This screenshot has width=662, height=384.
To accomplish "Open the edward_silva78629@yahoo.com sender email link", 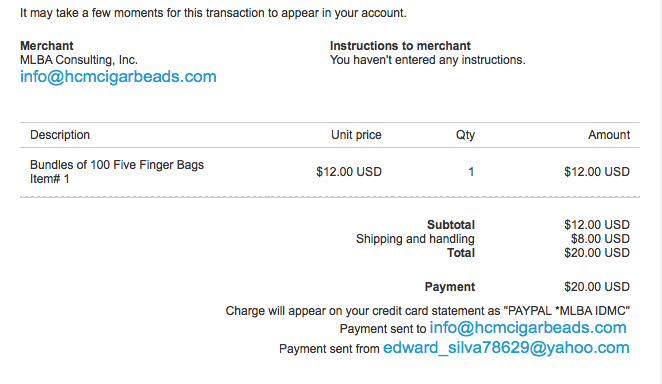I will [x=506, y=348].
